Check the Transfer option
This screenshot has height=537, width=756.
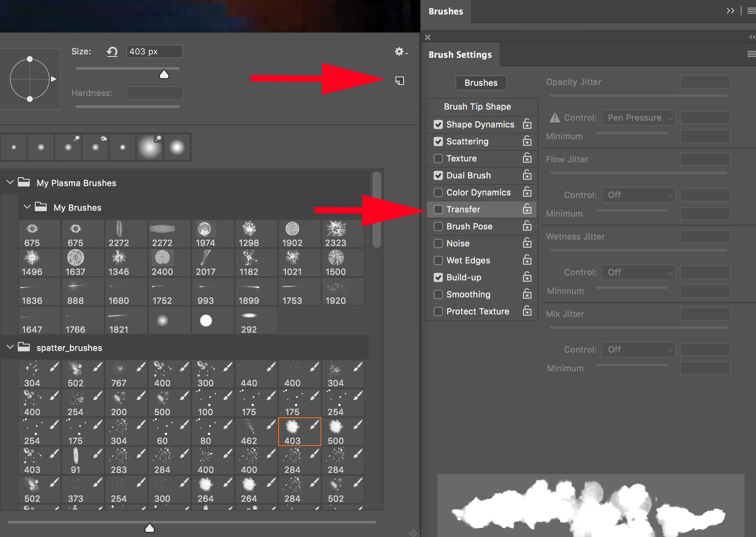pos(438,209)
